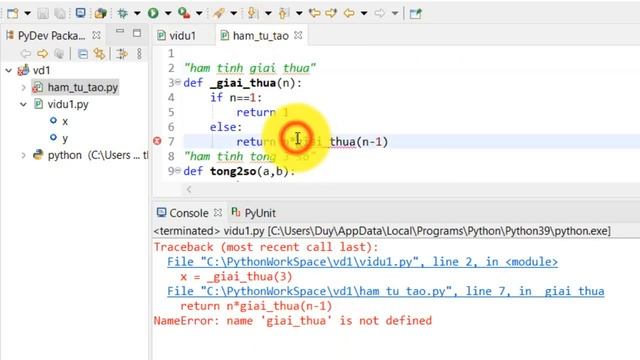Click the Next Annotation icon
Screen dimensions: 640x360
pos(252,13)
